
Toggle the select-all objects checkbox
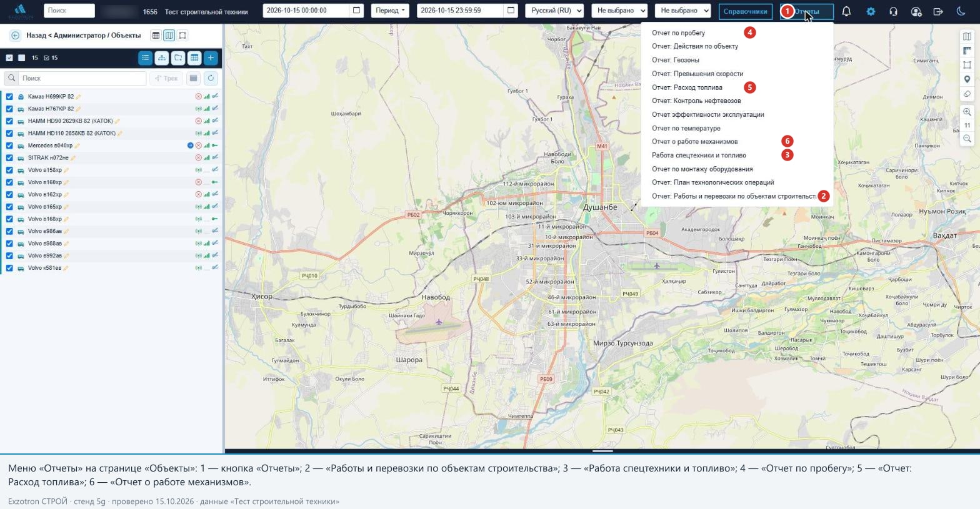click(x=9, y=58)
